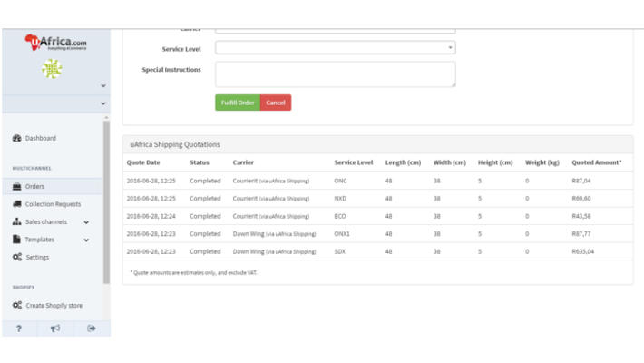Expand the Sales channels submenu arrow
This screenshot has height=363, width=644.
point(86,222)
